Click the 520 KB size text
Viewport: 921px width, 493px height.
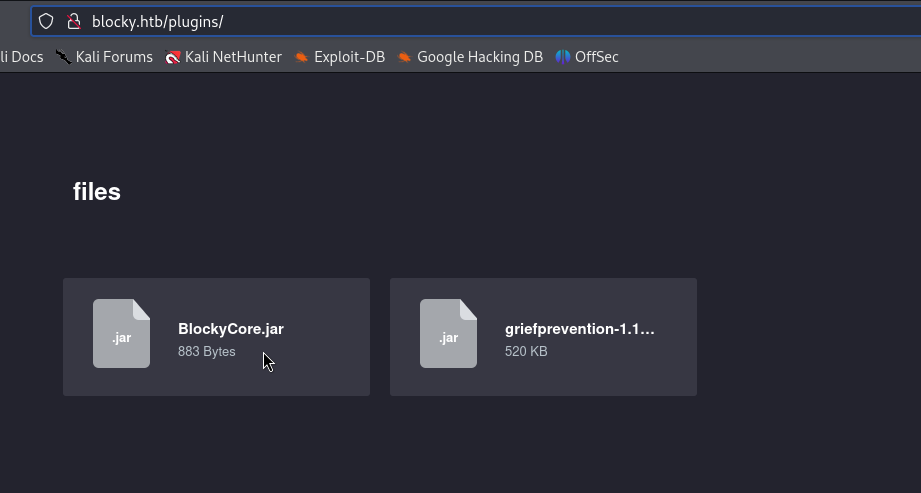[526, 352]
